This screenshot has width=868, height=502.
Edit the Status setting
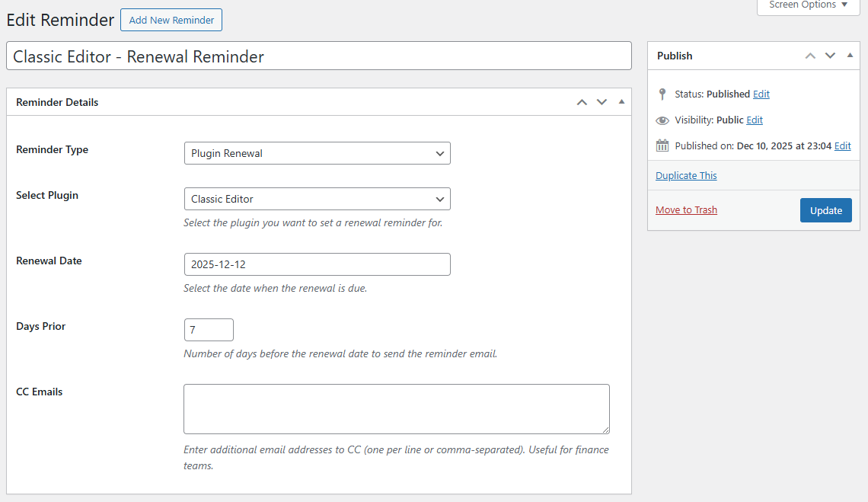pos(761,94)
